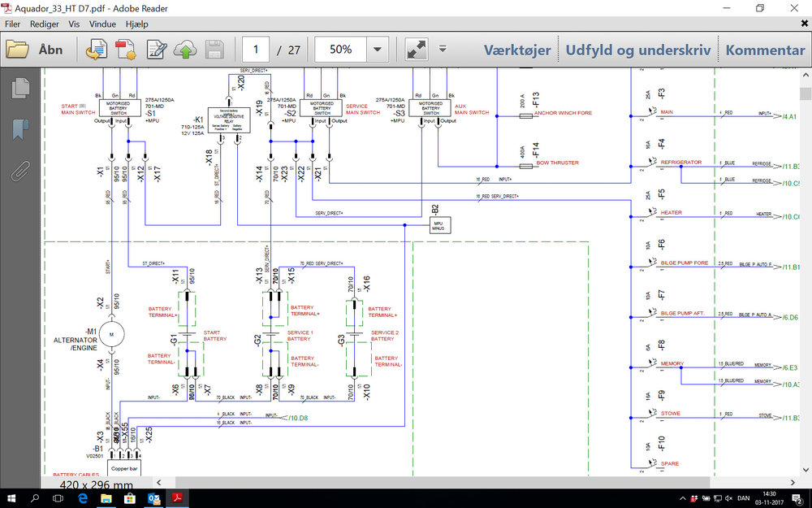Click the page number field showing 1
The height and width of the screenshot is (508, 812).
[256, 50]
